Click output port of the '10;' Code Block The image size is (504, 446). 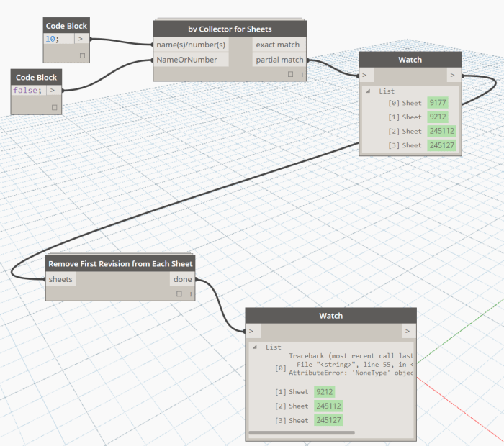81,39
